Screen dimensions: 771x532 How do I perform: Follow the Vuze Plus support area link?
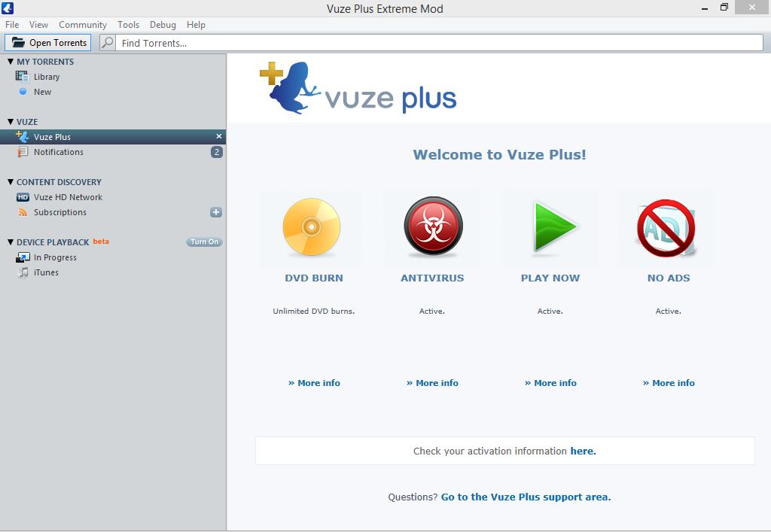tap(526, 497)
